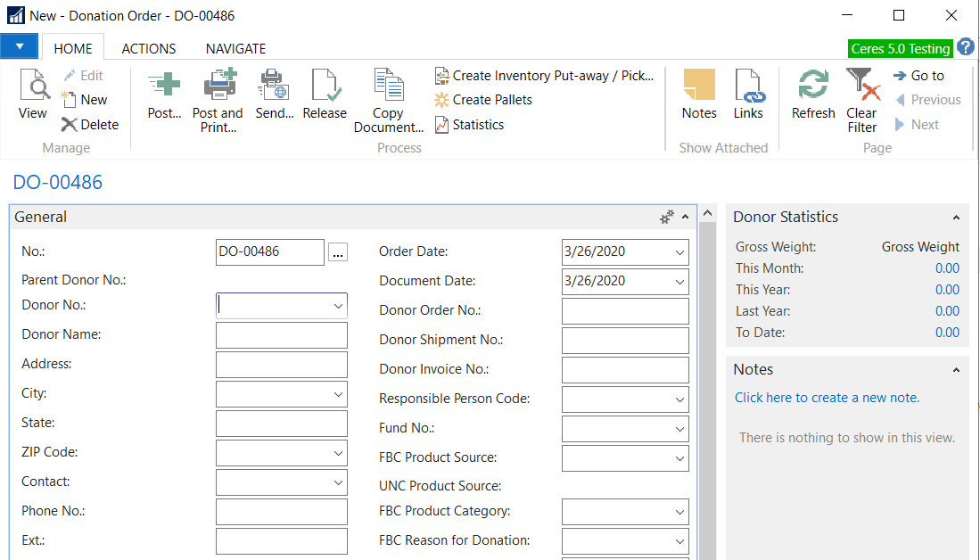This screenshot has width=980, height=560.
Task: Switch to the ACTIONS tab
Action: click(x=149, y=49)
